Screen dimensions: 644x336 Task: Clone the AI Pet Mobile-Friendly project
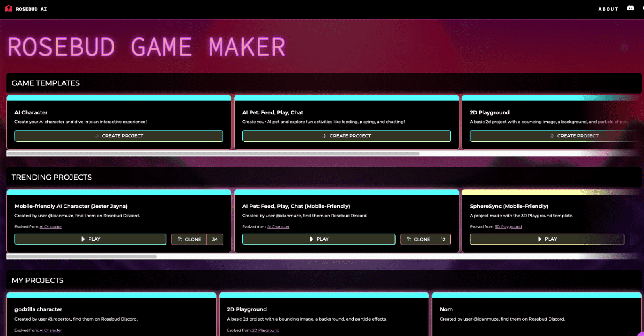coord(418,239)
